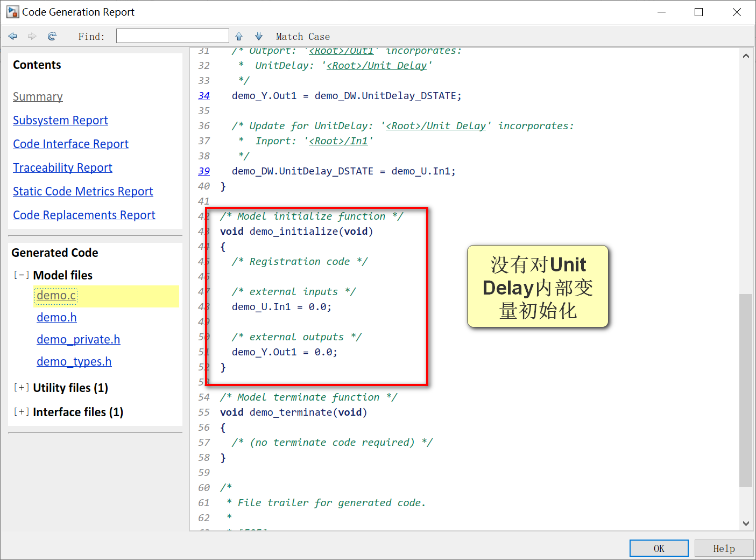Click the code pane vertical scrollbar thumb

[745, 390]
